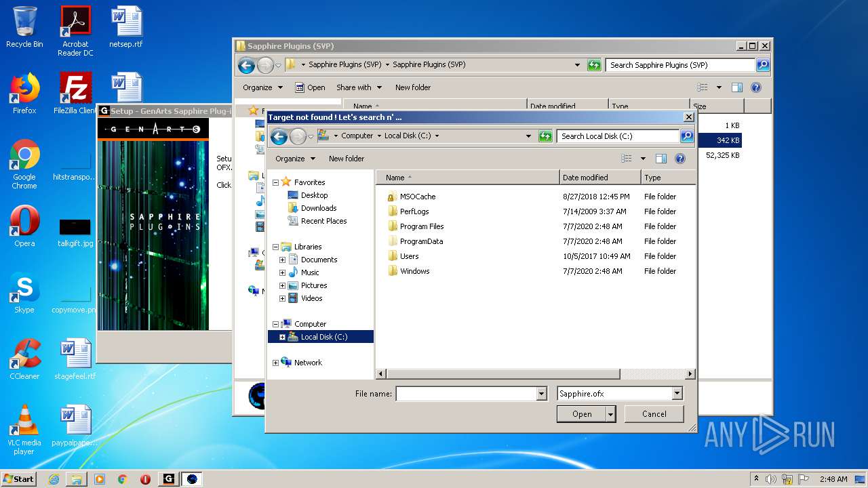Open the dropdown arrow beside Open button
The image size is (868, 488).
point(611,414)
